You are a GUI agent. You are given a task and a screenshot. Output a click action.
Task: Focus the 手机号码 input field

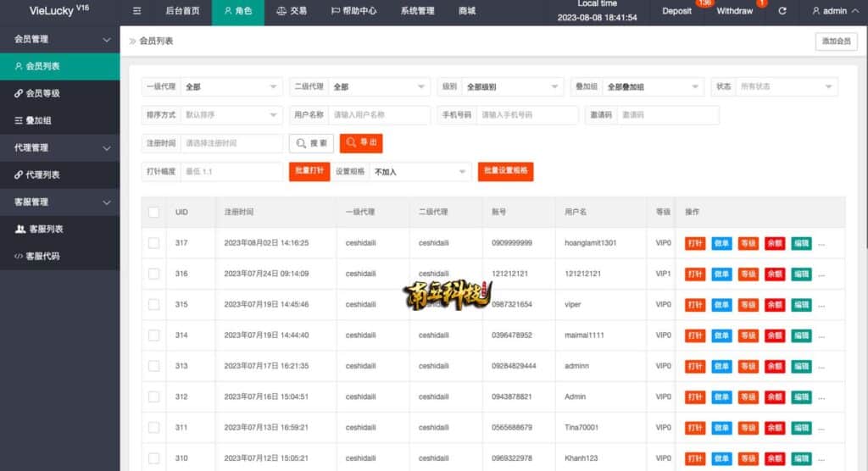coord(527,115)
